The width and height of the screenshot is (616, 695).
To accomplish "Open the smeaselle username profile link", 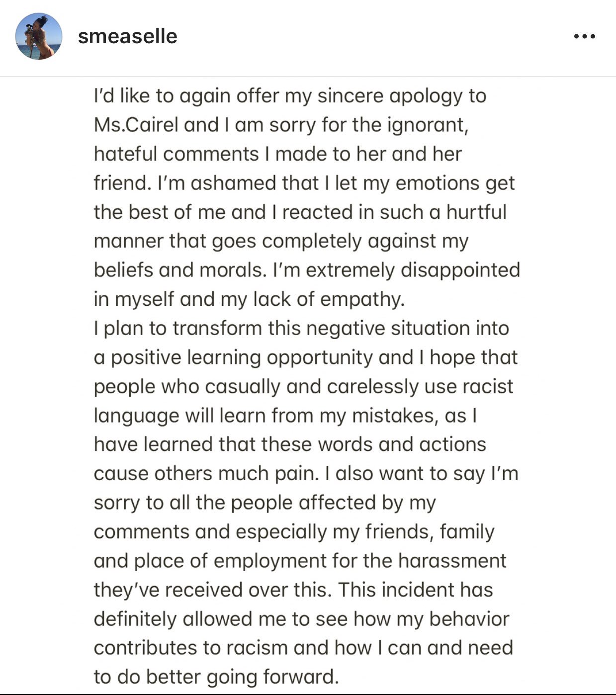I will click(x=127, y=36).
